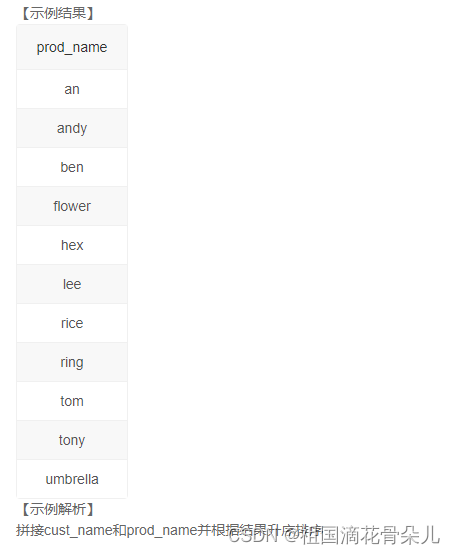Click the 'umbrella' row
Screen dimensions: 455x554
72,479
